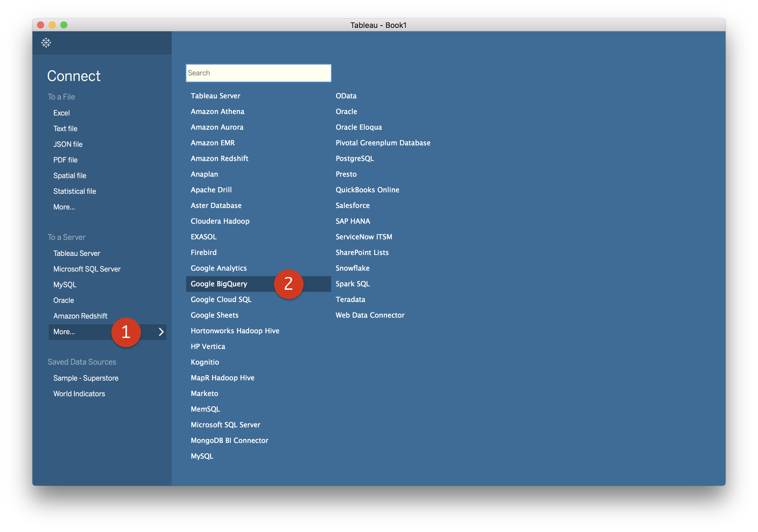Select PostgreSQL from connector list

tap(355, 158)
